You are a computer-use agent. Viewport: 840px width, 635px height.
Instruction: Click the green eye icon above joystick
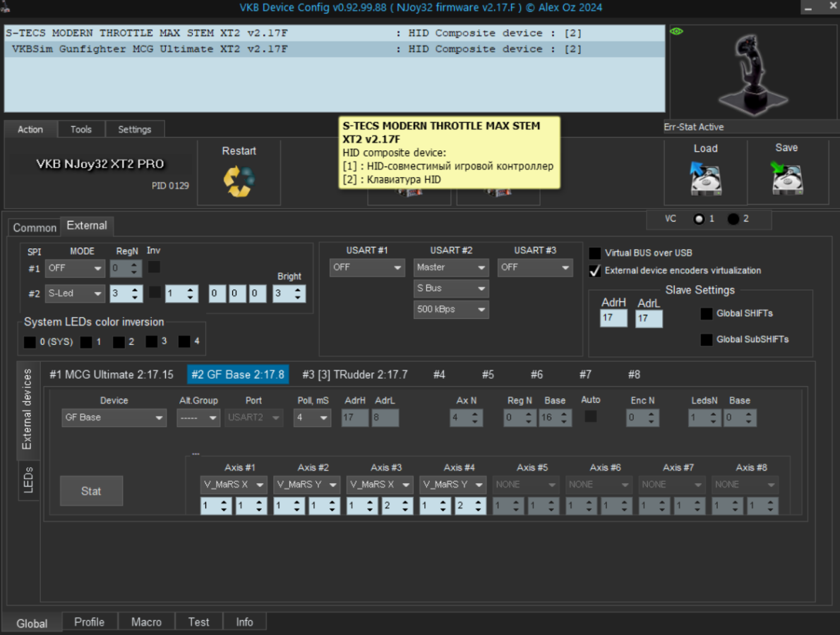point(676,32)
